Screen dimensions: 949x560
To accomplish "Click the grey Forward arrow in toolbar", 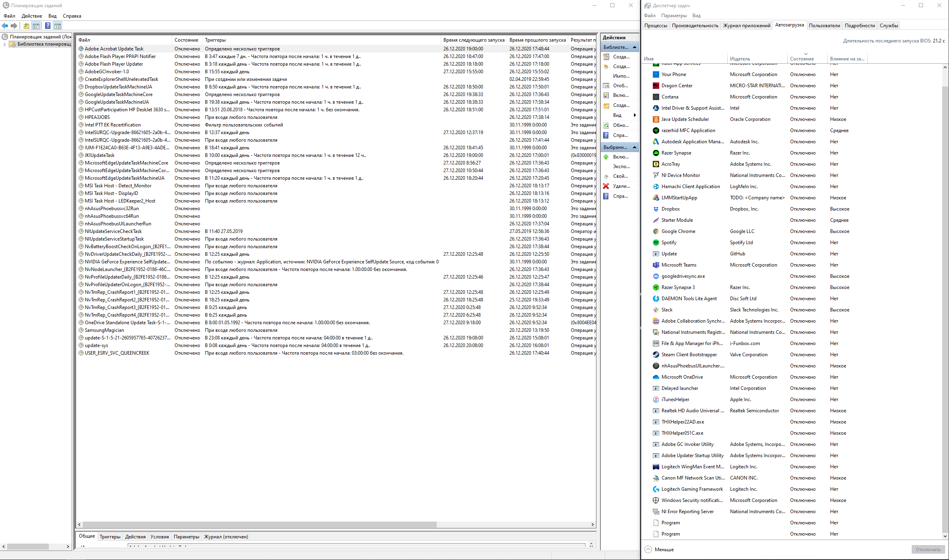I will click(14, 26).
